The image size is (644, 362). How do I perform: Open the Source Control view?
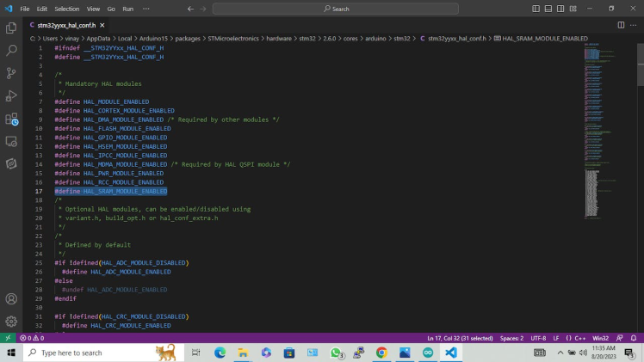click(11, 73)
